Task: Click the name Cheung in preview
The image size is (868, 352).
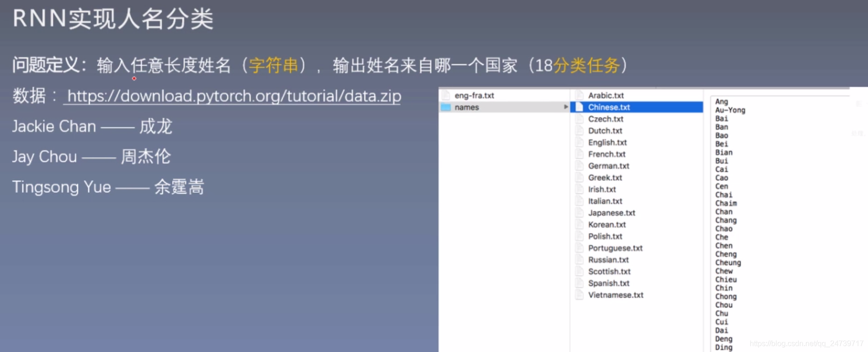Action: [x=728, y=263]
